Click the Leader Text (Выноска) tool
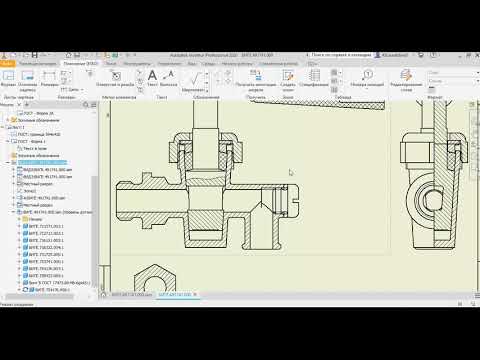This screenshot has height=360, width=480. coord(169,78)
